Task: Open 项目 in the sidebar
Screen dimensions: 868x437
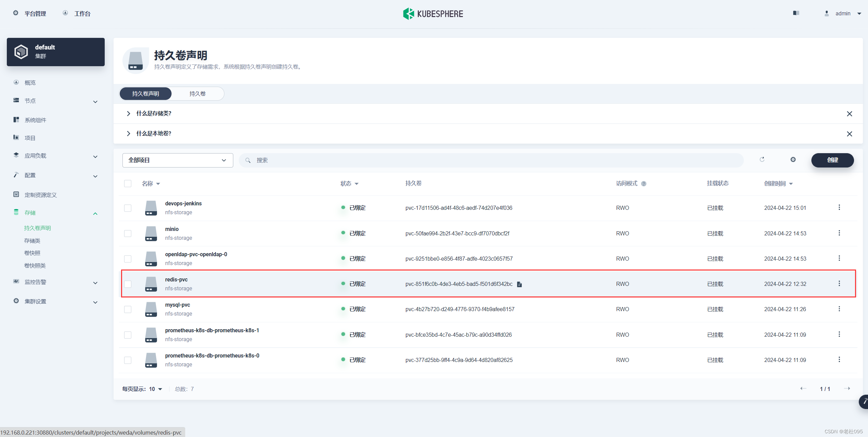Action: [30, 138]
